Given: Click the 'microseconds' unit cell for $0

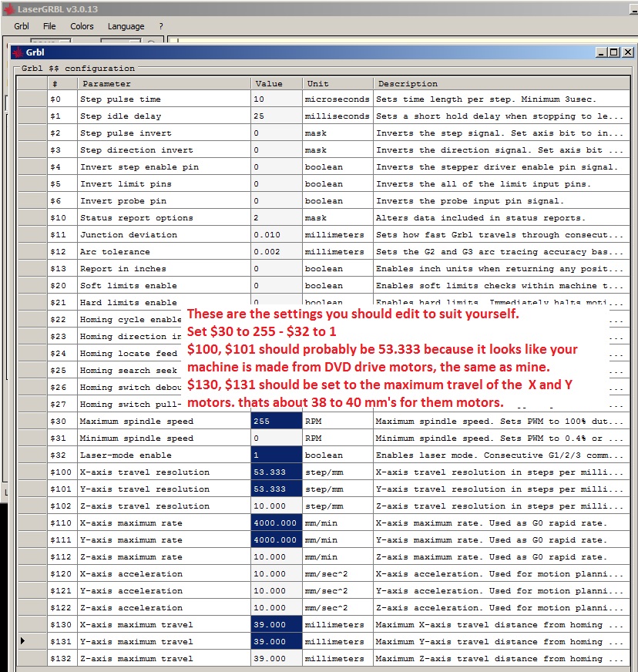Looking at the screenshot, I should pyautogui.click(x=337, y=99).
